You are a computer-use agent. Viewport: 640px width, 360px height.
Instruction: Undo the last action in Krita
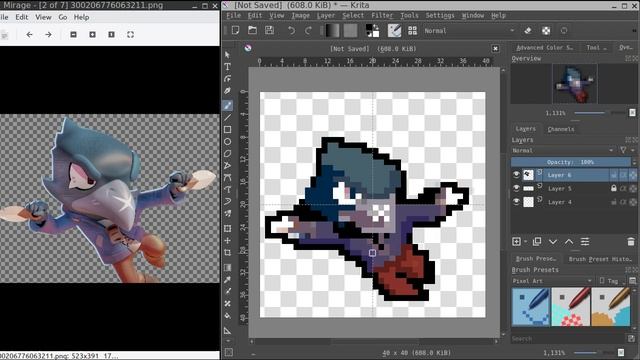(291, 31)
